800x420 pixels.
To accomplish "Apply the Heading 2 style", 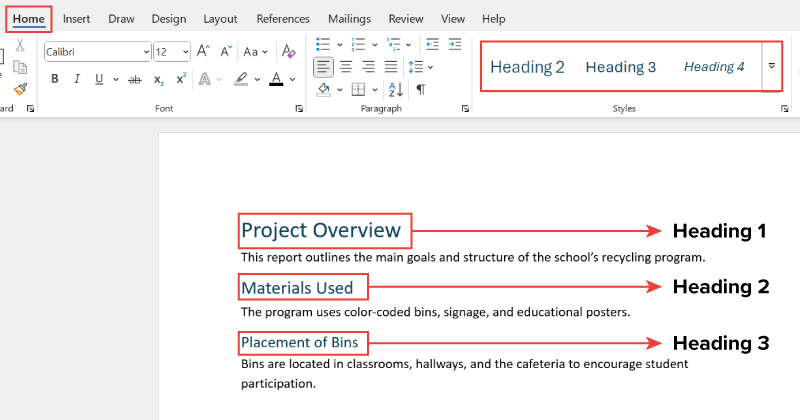I will 527,67.
